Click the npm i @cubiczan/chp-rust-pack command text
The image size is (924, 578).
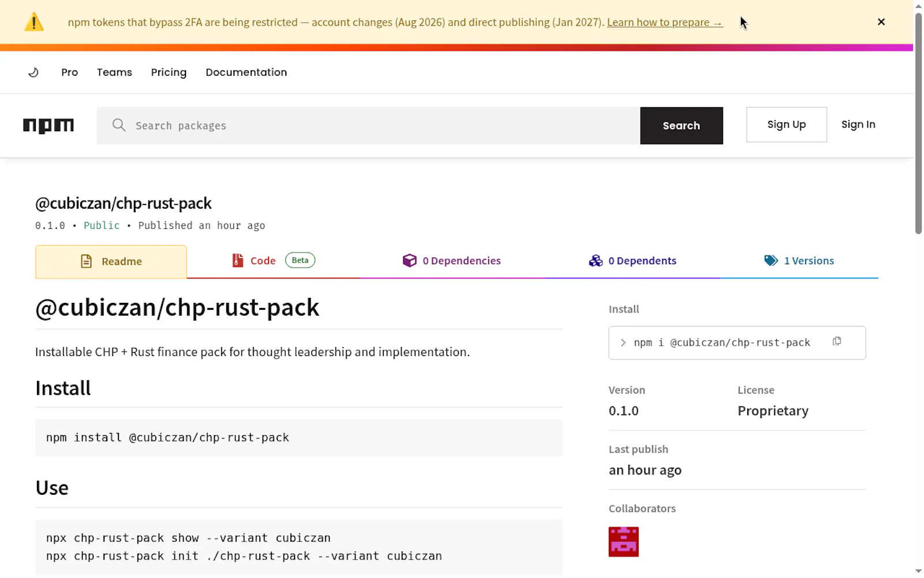pos(722,343)
